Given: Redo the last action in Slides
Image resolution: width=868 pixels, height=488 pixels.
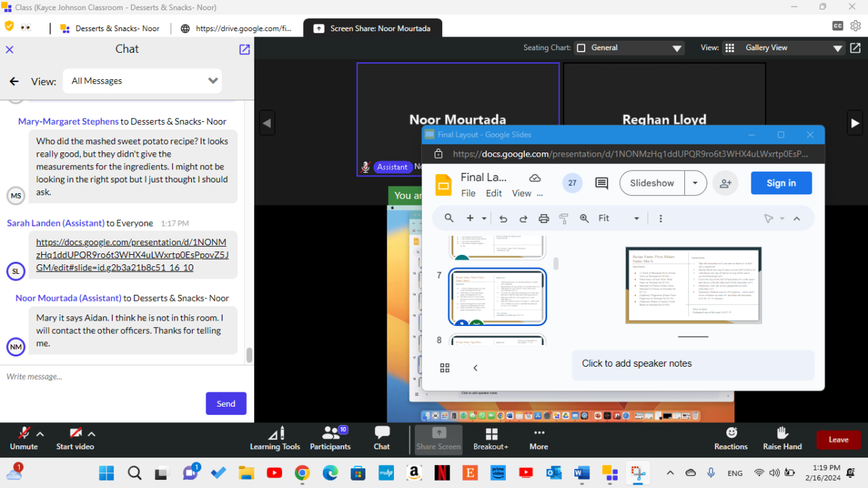Looking at the screenshot, I should coord(524,218).
